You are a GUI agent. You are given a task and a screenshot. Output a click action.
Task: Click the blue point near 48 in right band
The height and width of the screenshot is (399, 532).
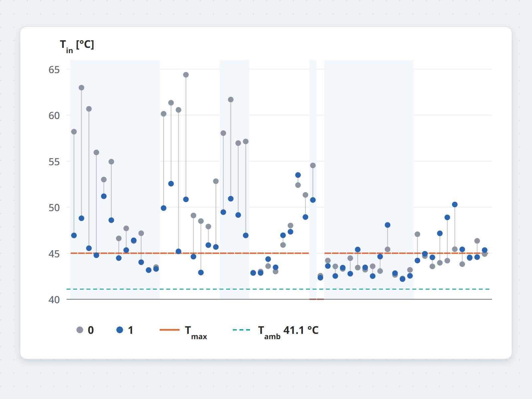point(388,225)
